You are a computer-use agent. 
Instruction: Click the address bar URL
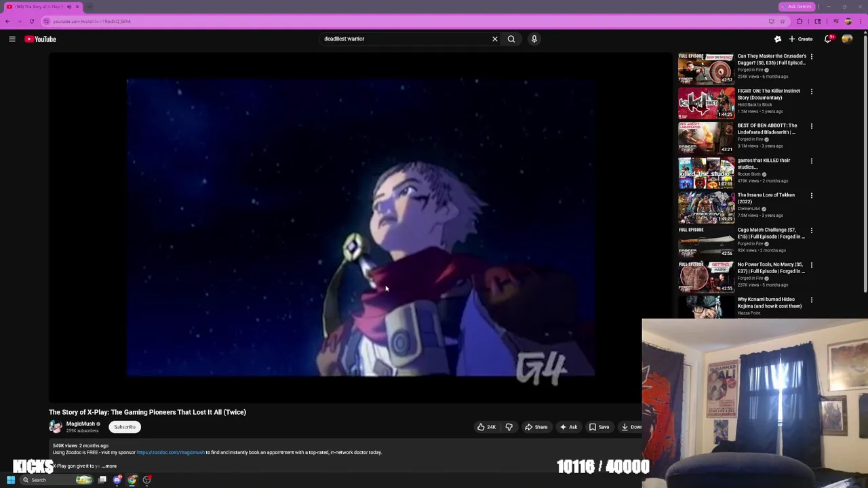point(92,21)
